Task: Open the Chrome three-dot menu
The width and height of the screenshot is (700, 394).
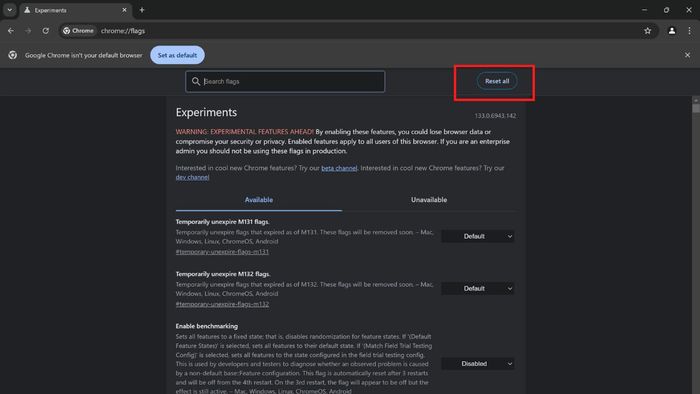Action: 689,31
